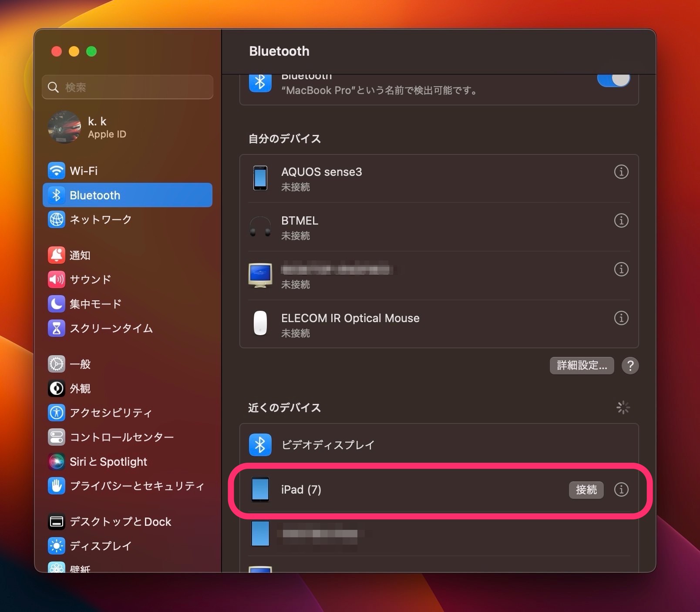Viewport: 700px width, 612px height.
Task: Click 接続 button for iPad (7)
Action: tap(586, 490)
